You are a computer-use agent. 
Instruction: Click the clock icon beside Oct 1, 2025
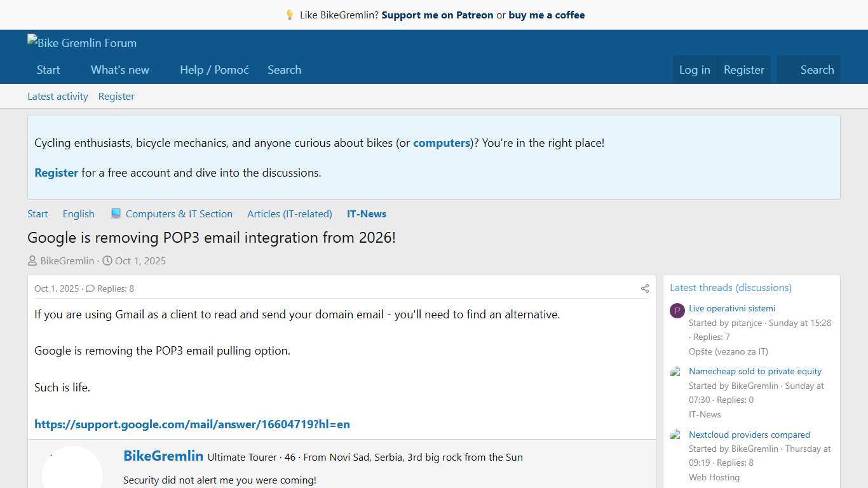pyautogui.click(x=107, y=261)
